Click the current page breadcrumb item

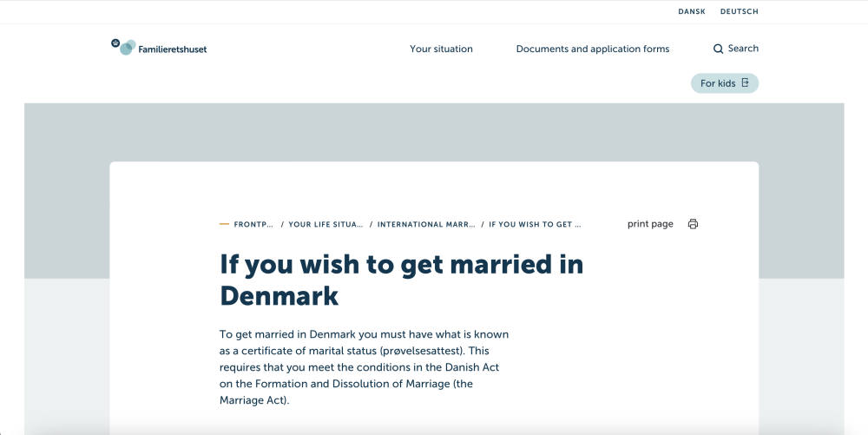click(x=535, y=224)
